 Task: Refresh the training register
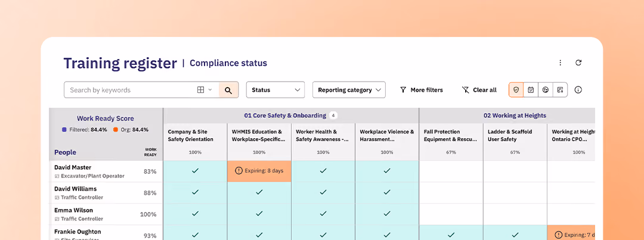578,63
